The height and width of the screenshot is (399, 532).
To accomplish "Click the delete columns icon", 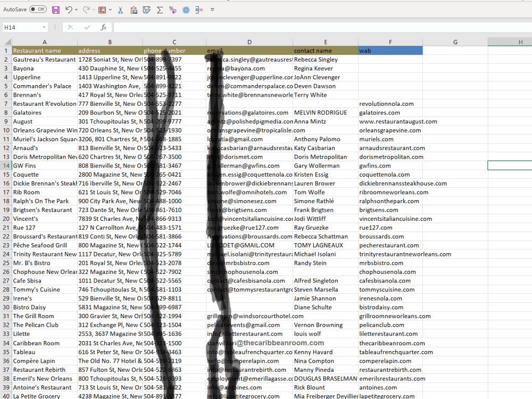I will pyautogui.click(x=199, y=10).
